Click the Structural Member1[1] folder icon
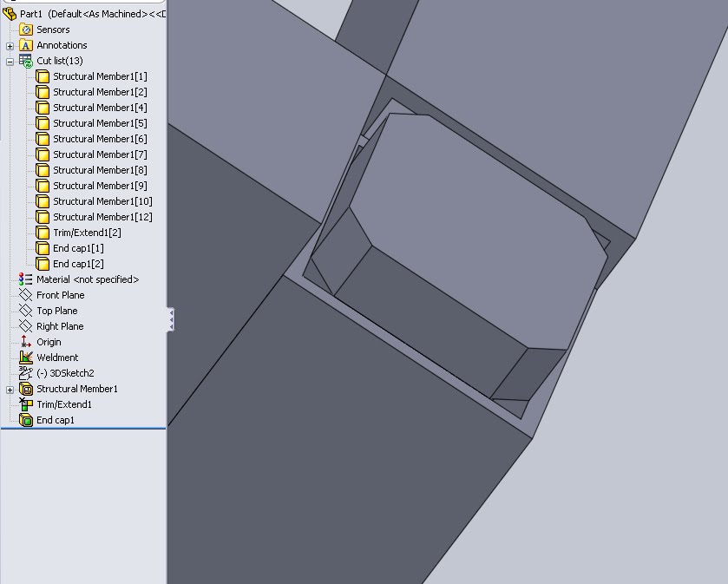Viewport: 728px width, 584px height. pos(43,76)
